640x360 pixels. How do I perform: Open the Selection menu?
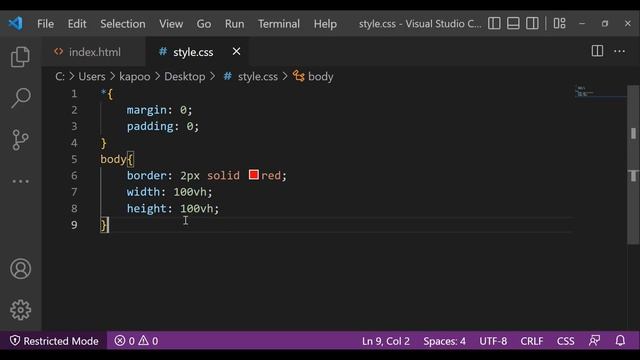[x=123, y=24]
